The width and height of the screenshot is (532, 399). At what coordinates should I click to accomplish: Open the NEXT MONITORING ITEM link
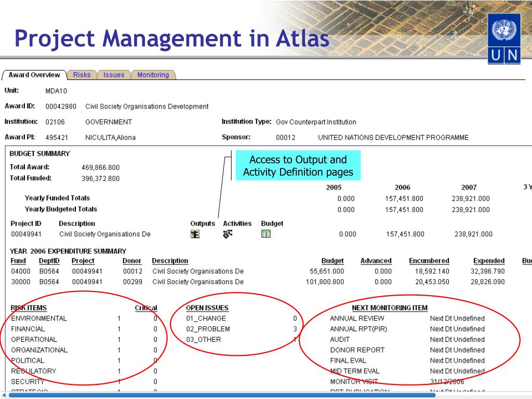[390, 308]
